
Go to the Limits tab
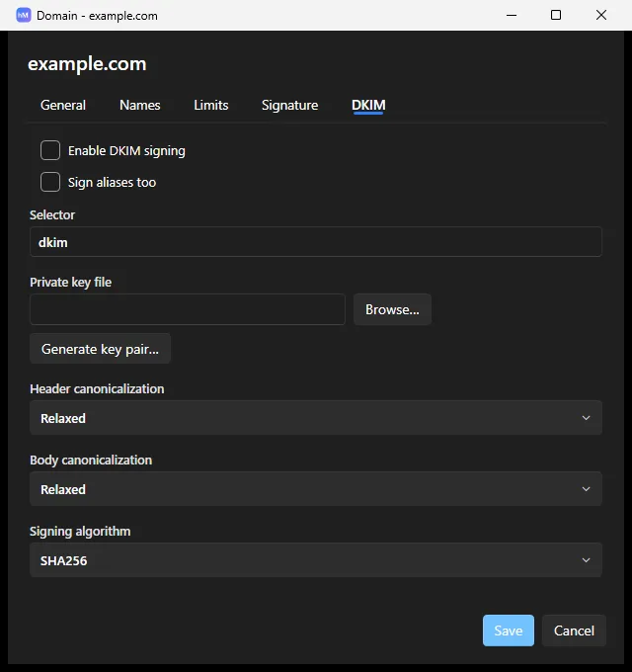click(211, 105)
